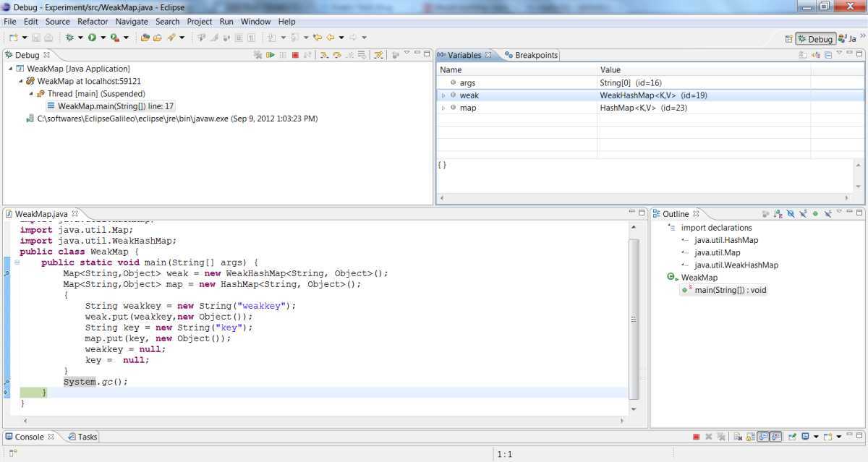Click Open Console icon in Console toolbar
Viewport: 868px width, 462px height.
point(828,437)
